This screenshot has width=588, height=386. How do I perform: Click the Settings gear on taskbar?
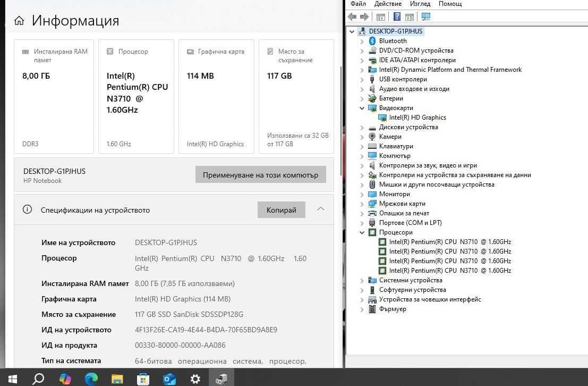[x=195, y=379]
